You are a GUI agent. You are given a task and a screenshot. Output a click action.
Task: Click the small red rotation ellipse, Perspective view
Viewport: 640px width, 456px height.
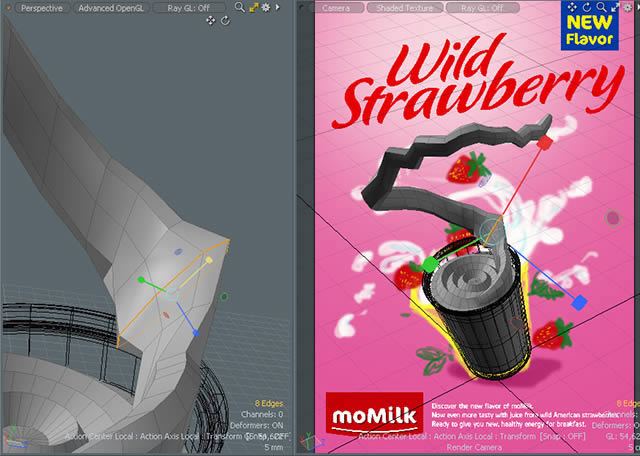click(166, 315)
